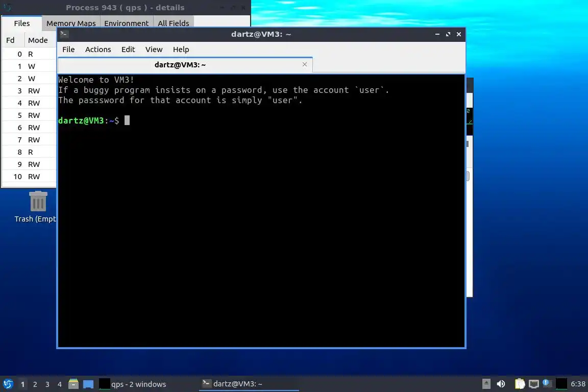Click the removable media eject tray icon
The image size is (588, 392).
(x=486, y=384)
